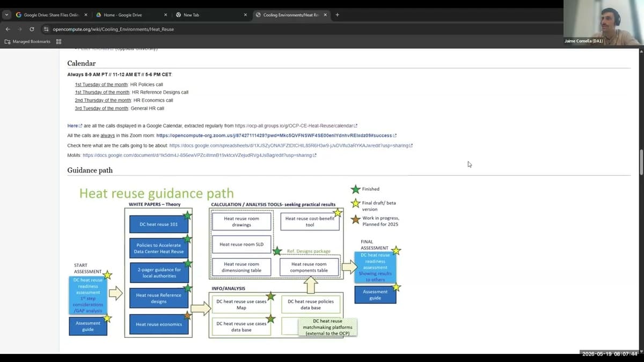Focus the opencompute.org address bar

pyautogui.click(x=301, y=29)
